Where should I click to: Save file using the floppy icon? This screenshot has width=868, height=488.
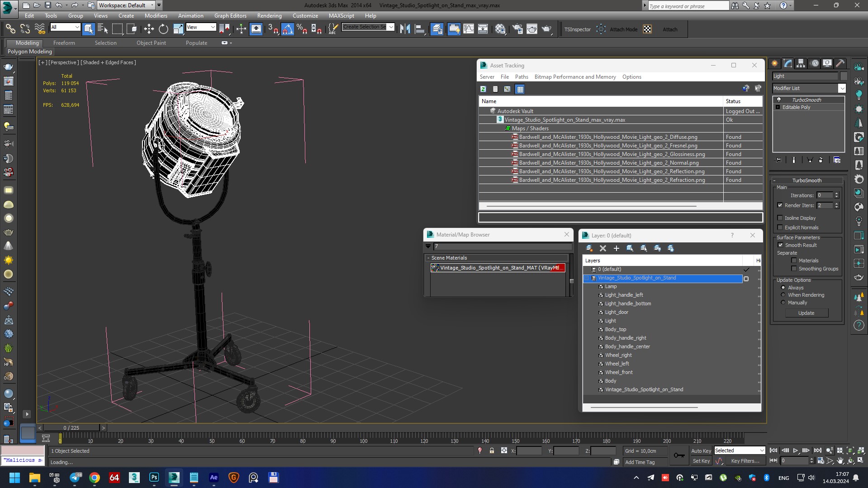47,5
